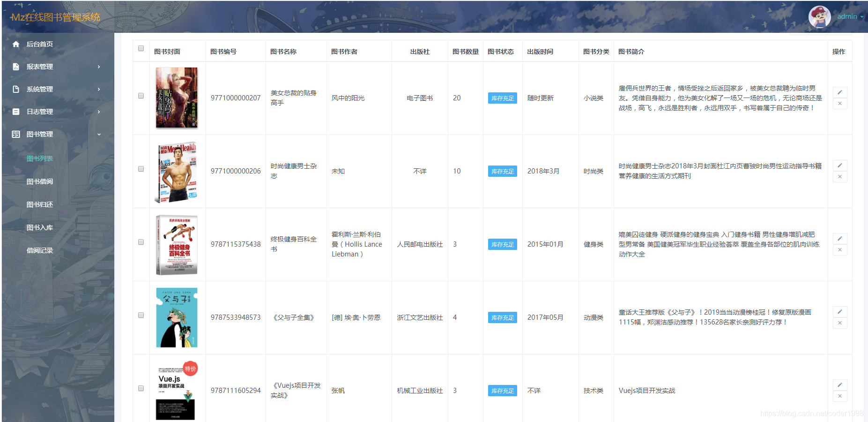Open the 借阅记录 menu item
868x422 pixels.
[40, 250]
